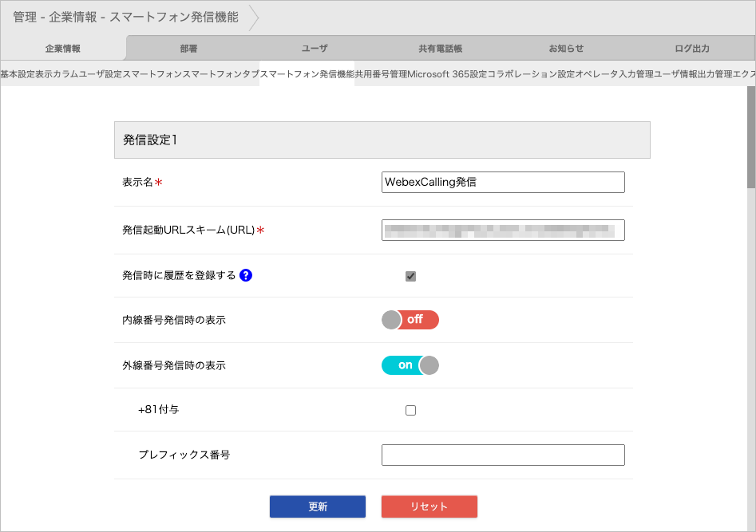Viewport: 756px width, 532px height.
Task: Select the ログ出力 tab
Action: pos(691,49)
